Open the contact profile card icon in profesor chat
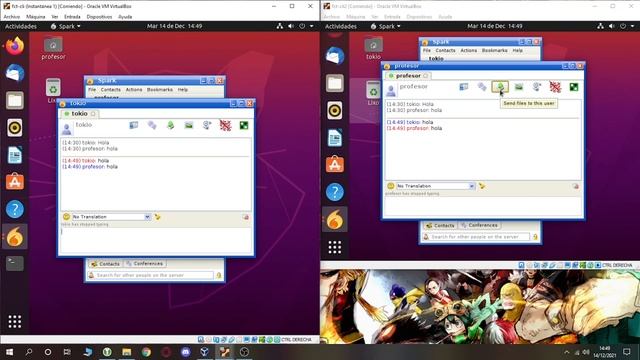 click(464, 87)
